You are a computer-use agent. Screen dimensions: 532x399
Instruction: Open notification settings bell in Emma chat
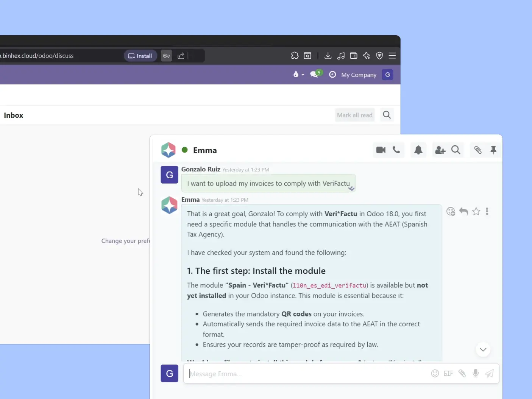(x=418, y=150)
